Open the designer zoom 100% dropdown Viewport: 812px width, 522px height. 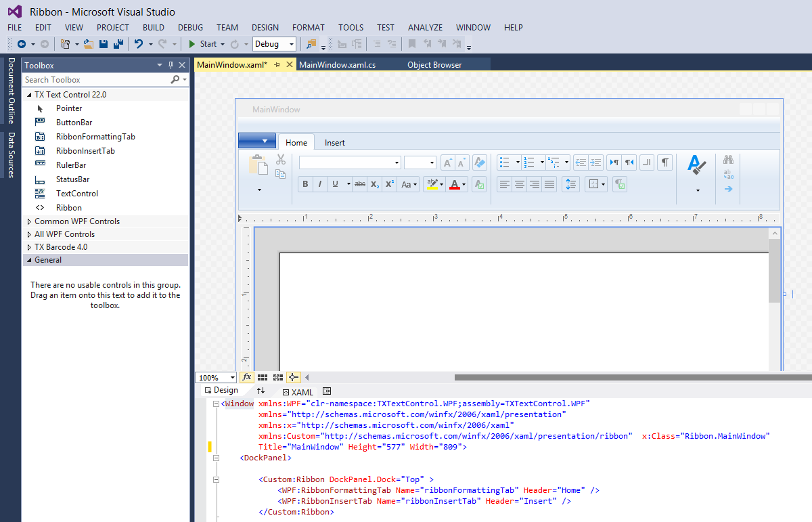pyautogui.click(x=216, y=378)
